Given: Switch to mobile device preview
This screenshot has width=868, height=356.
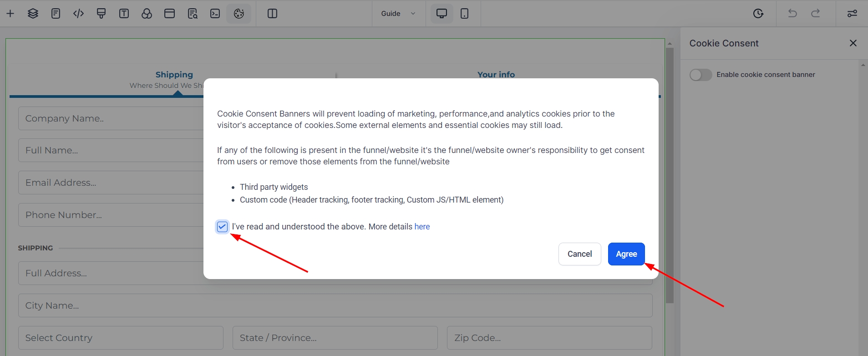Looking at the screenshot, I should point(464,14).
